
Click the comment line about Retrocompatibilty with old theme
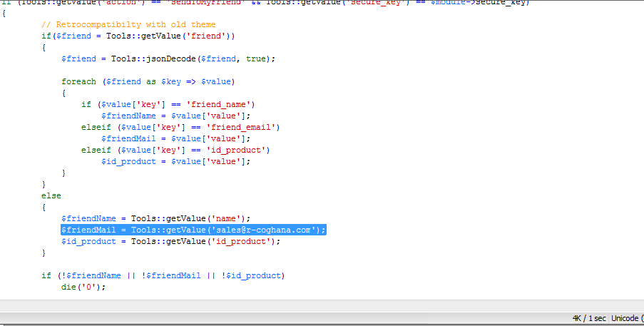(x=128, y=25)
